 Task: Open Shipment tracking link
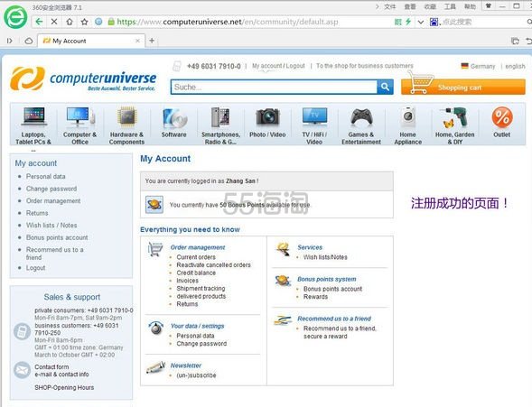click(x=201, y=289)
